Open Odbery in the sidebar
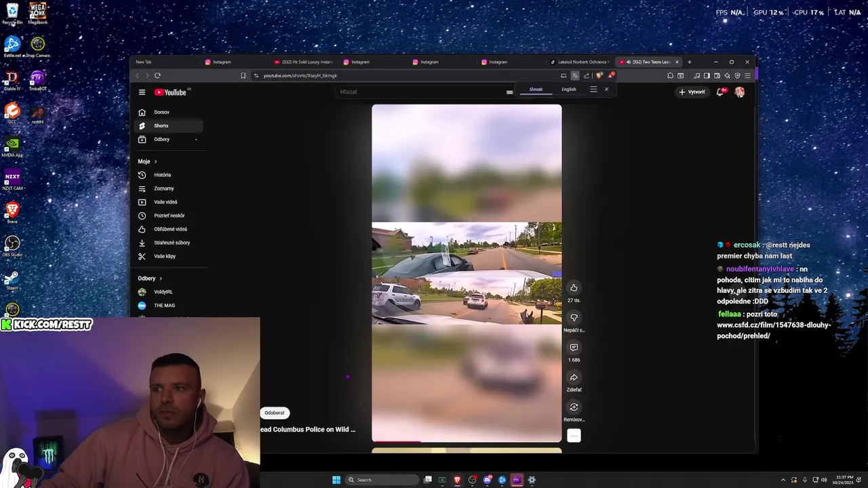Viewport: 868px width, 488px height. click(x=169, y=139)
